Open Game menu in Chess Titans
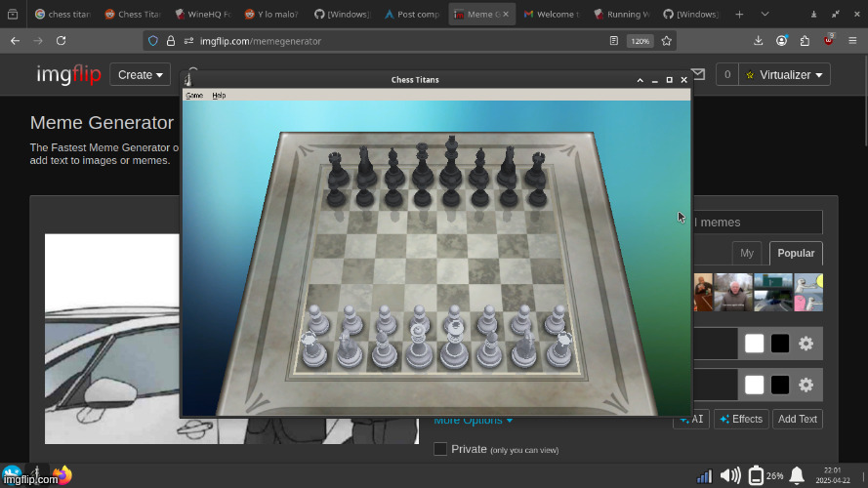 pos(194,96)
